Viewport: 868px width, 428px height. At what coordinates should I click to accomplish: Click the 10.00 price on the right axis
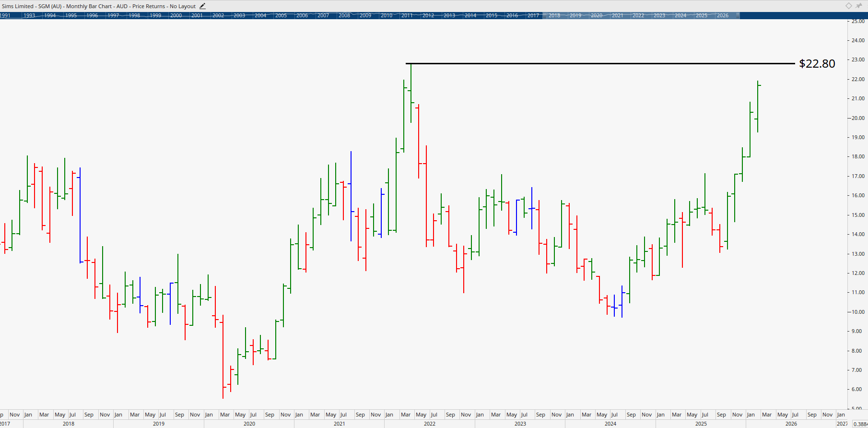coord(858,312)
